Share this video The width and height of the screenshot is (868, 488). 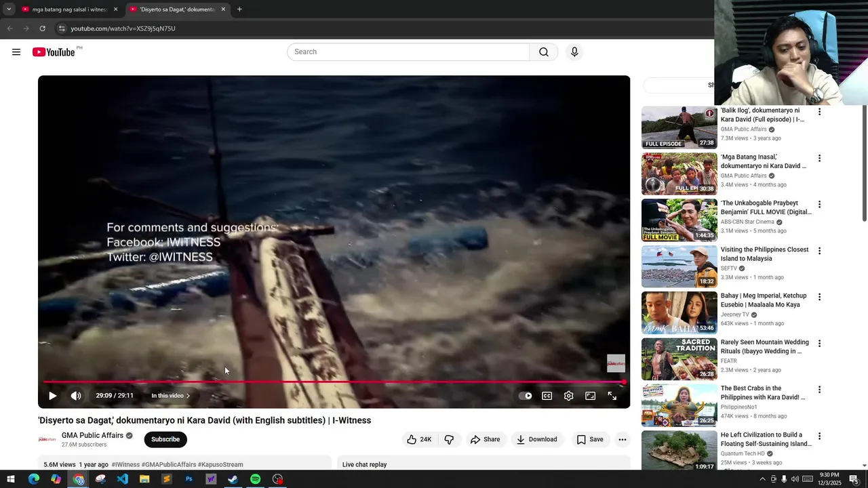click(485, 439)
